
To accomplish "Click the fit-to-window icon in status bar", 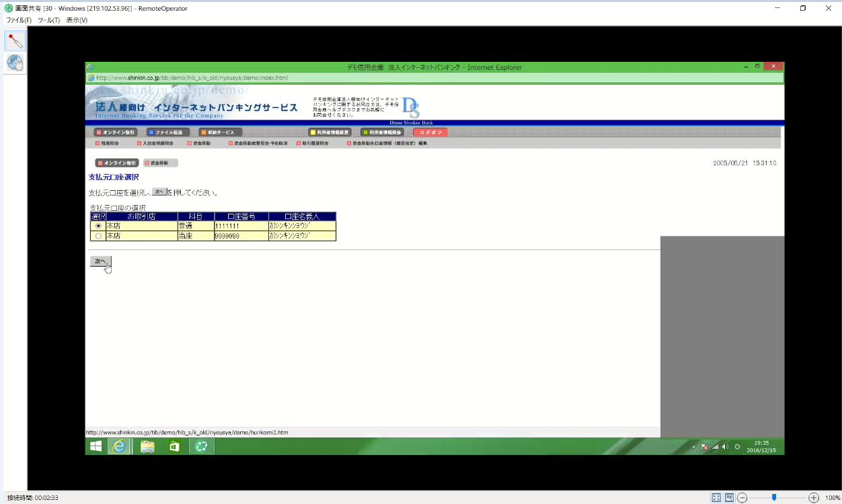I will pos(716,498).
